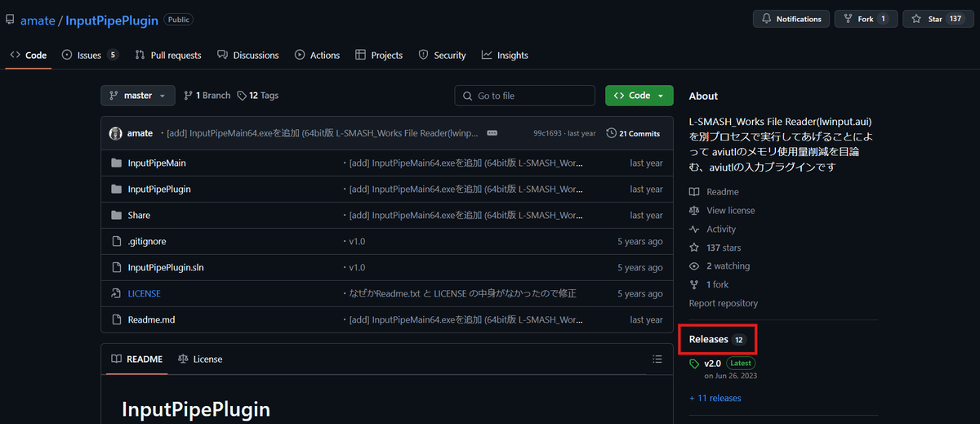Screen dimensions: 980x424
Task: Open the README outline list icon
Action: 657,359
